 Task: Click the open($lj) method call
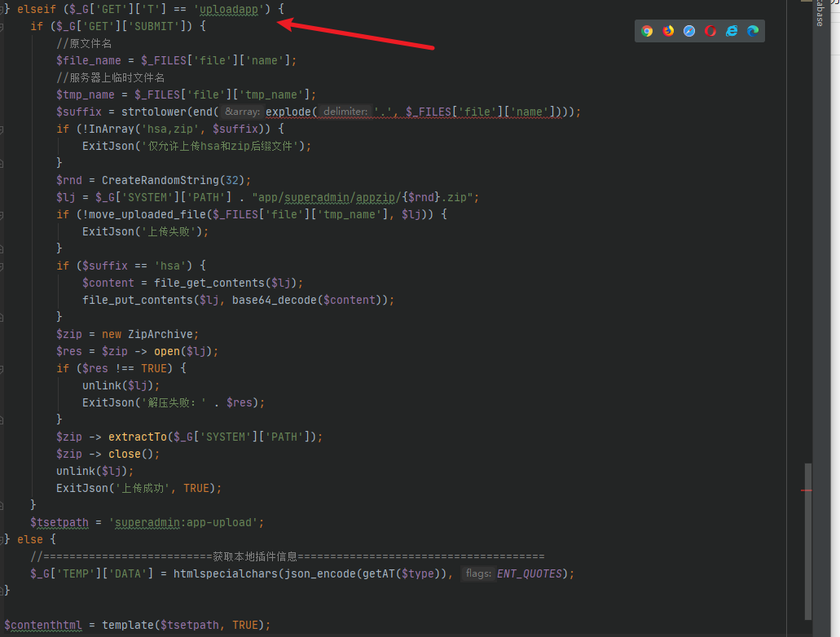183,351
